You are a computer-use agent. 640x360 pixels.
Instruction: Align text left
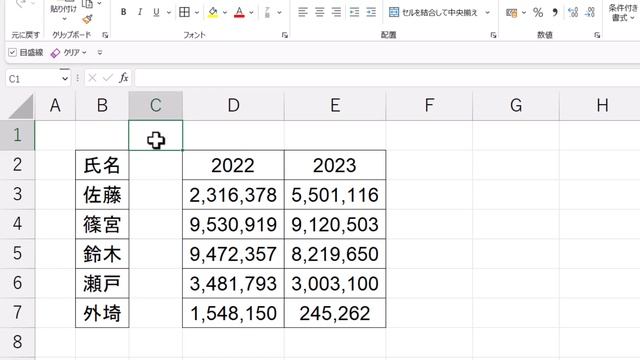tap(302, 12)
